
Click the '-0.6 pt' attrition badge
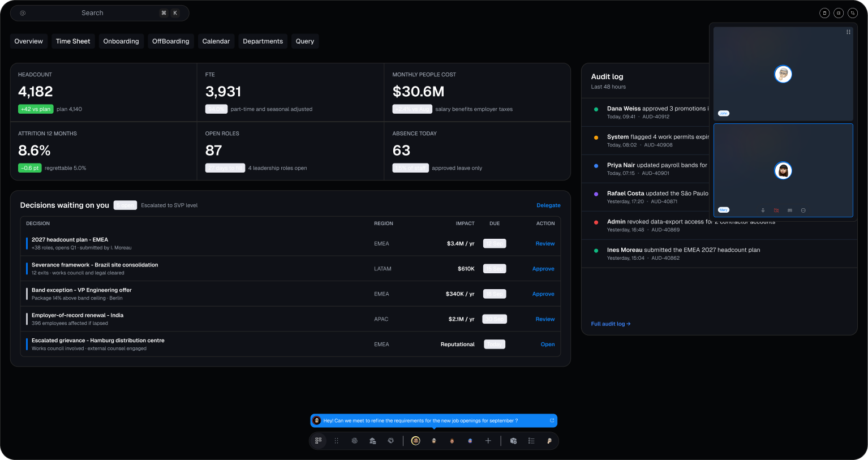(x=30, y=168)
